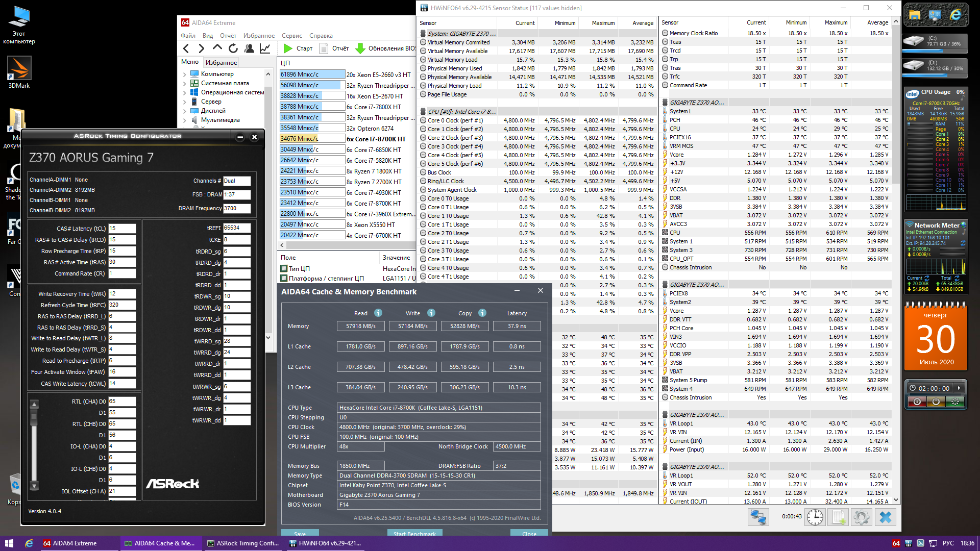
Task: Switch to the Избранное tab
Action: [221, 63]
